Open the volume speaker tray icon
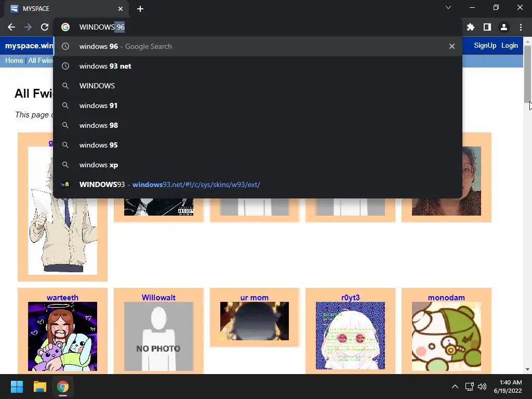 pyautogui.click(x=482, y=387)
